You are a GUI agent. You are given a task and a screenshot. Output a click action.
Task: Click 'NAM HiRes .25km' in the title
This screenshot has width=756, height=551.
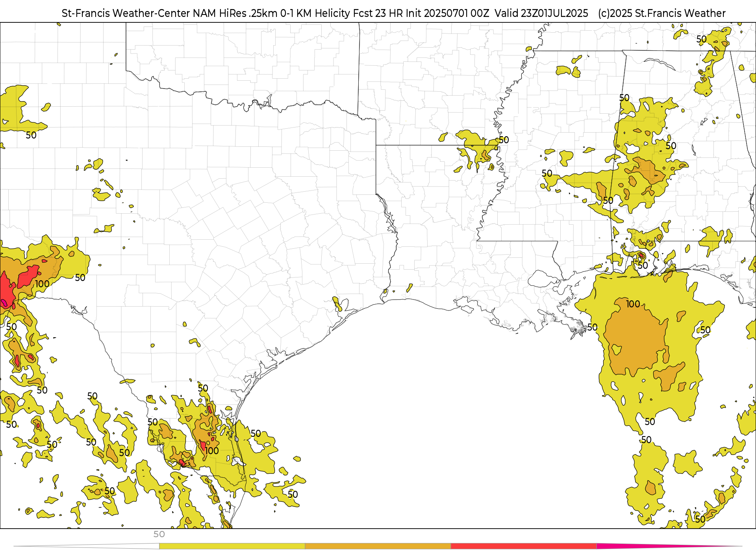click(x=235, y=13)
